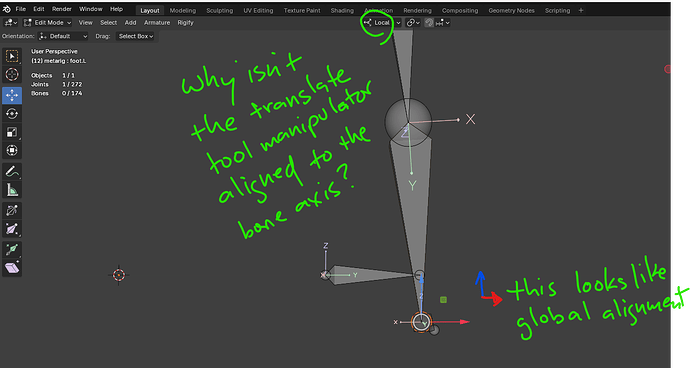Open the viewport View menu
This screenshot has width=690, height=368.
85,23
